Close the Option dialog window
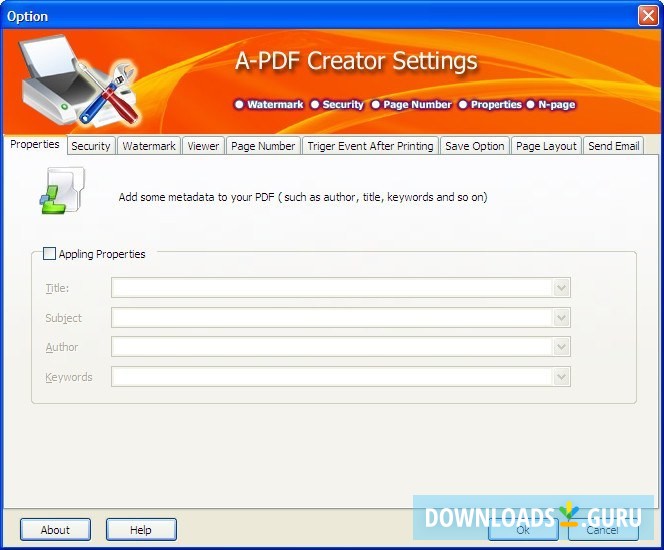The height and width of the screenshot is (550, 664). click(648, 16)
